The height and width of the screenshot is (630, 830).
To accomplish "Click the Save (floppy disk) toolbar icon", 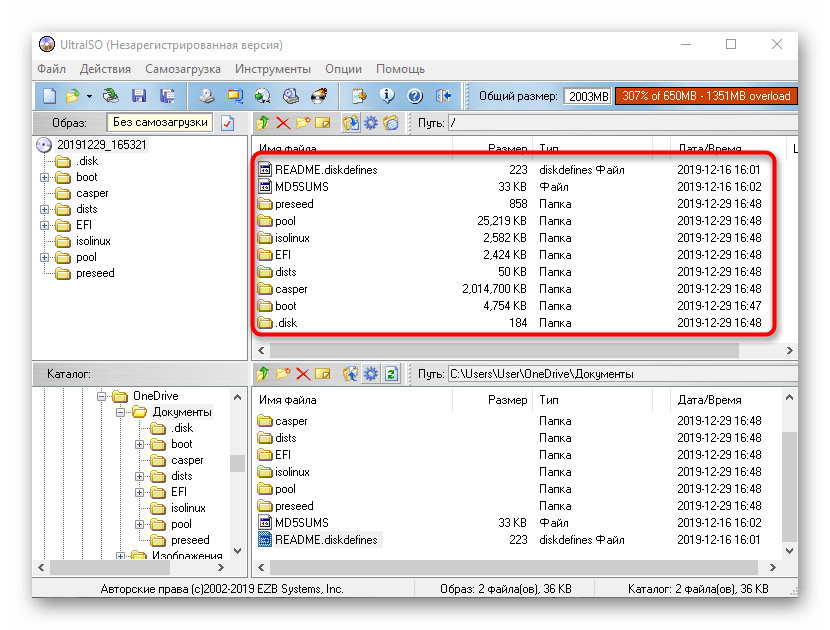I will (x=139, y=96).
